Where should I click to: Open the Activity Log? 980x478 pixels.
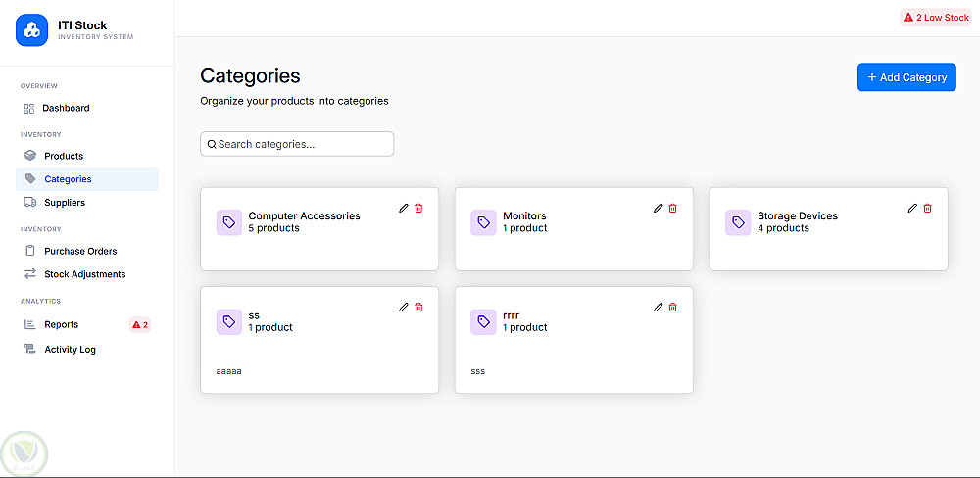[70, 350]
